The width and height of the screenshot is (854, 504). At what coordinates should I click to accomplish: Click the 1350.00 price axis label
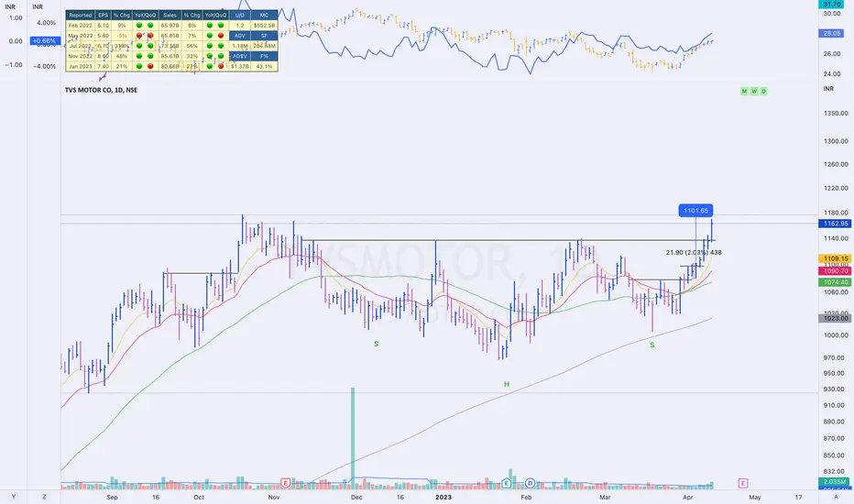click(x=836, y=114)
